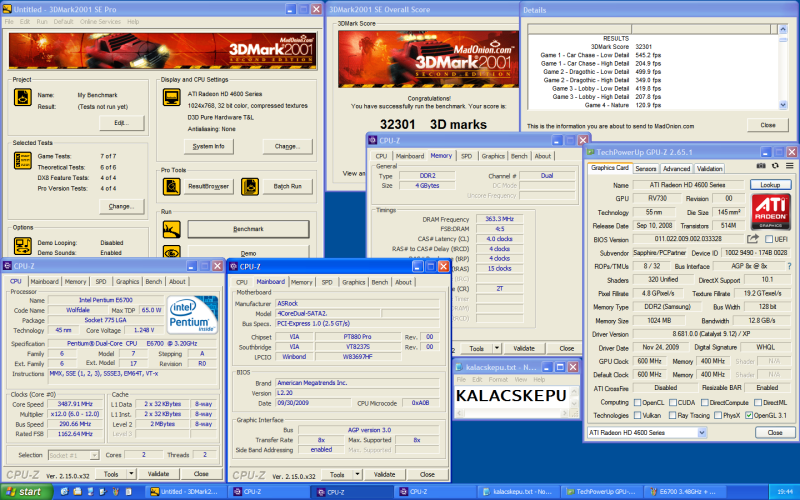
Task: Open Internet Explorer from the quick launch
Action: pos(64,492)
